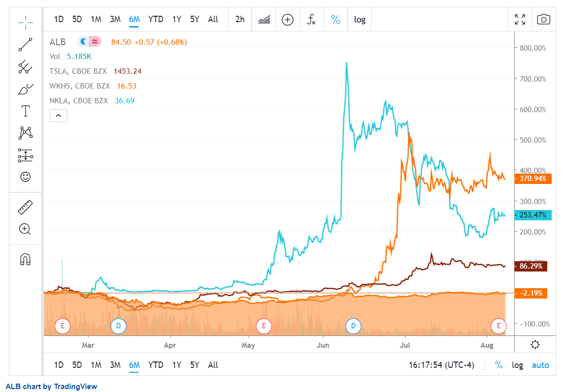Screen dimensions: 563x392
Task: Toggle percent scale on the top toolbar
Action: 335,19
